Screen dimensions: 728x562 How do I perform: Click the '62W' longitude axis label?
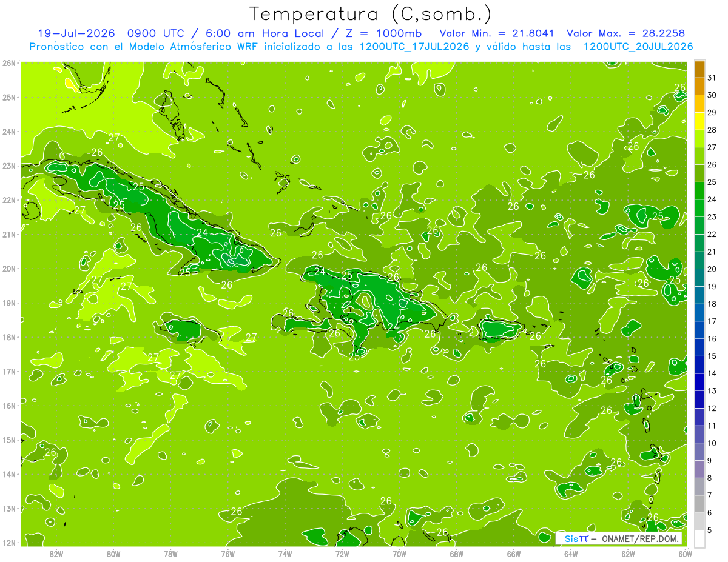[x=629, y=554]
